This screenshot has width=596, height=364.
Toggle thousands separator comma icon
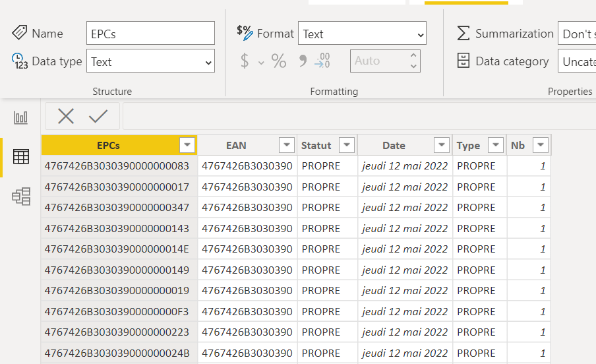[303, 61]
